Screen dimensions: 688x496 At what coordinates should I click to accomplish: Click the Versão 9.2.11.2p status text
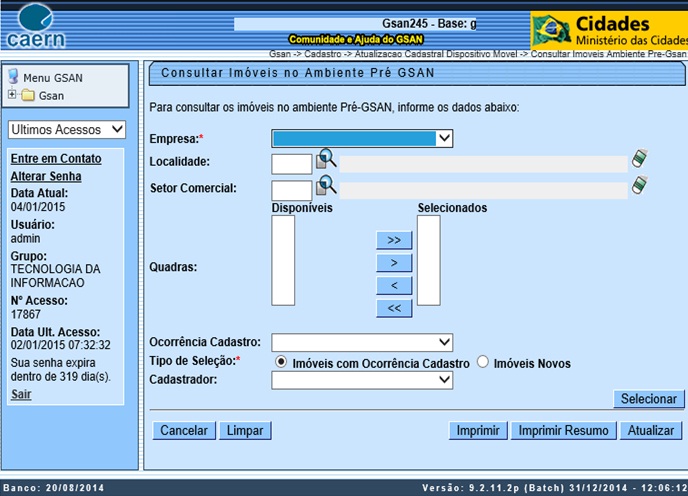click(555, 488)
